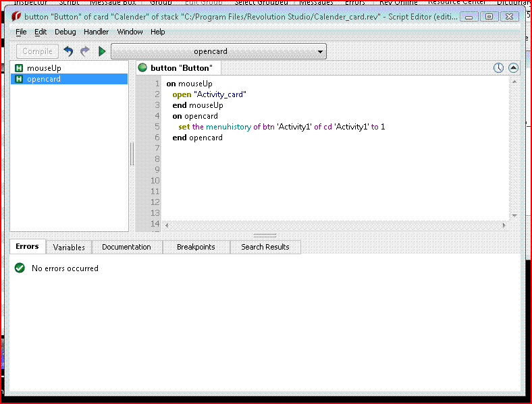The width and height of the screenshot is (532, 404).
Task: Open the Debug menu
Action: point(65,32)
